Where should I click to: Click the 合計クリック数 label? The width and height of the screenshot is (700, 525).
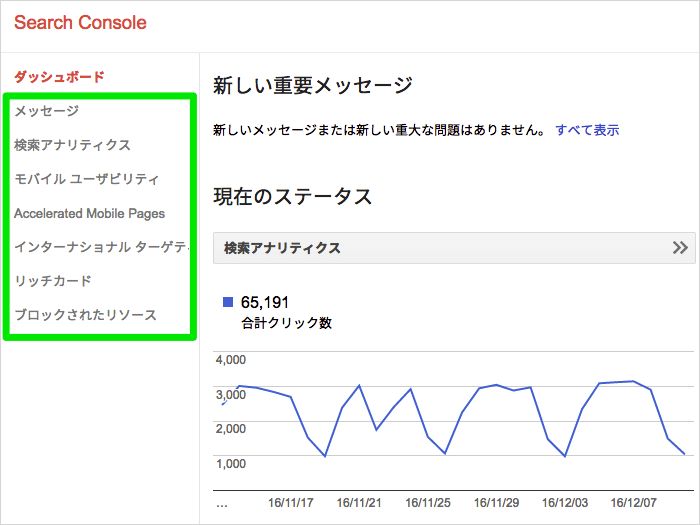[287, 323]
